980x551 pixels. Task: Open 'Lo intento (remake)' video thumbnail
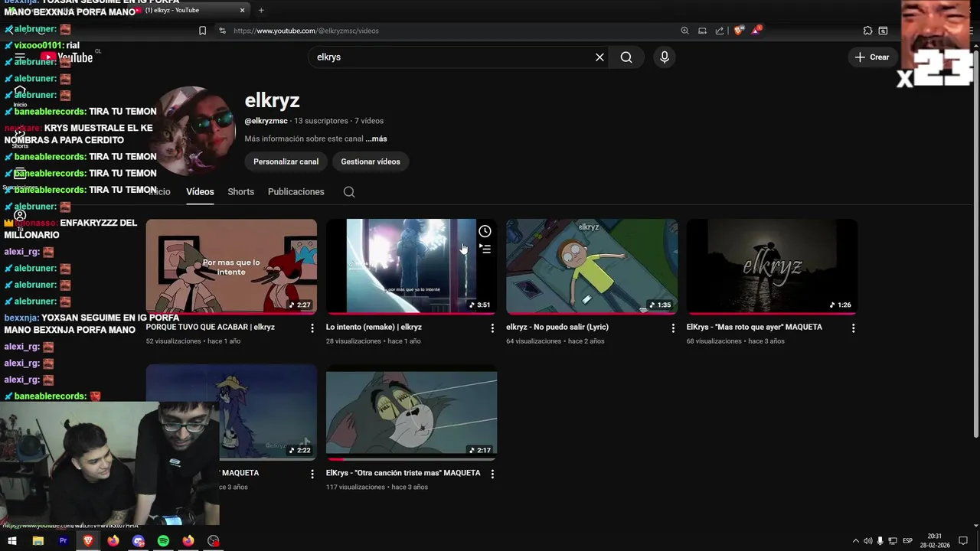coord(411,266)
